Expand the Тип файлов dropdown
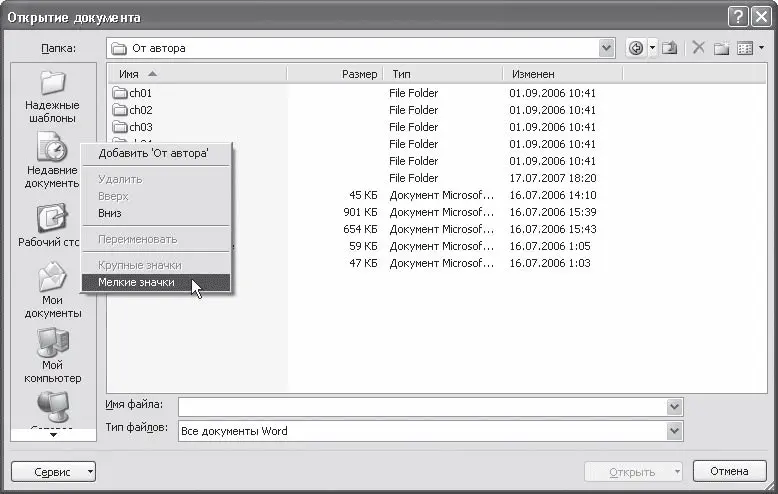 coord(675,431)
